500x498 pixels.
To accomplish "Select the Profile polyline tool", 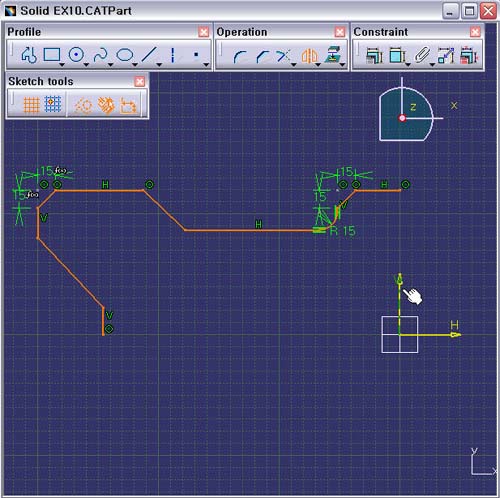I will [28, 55].
